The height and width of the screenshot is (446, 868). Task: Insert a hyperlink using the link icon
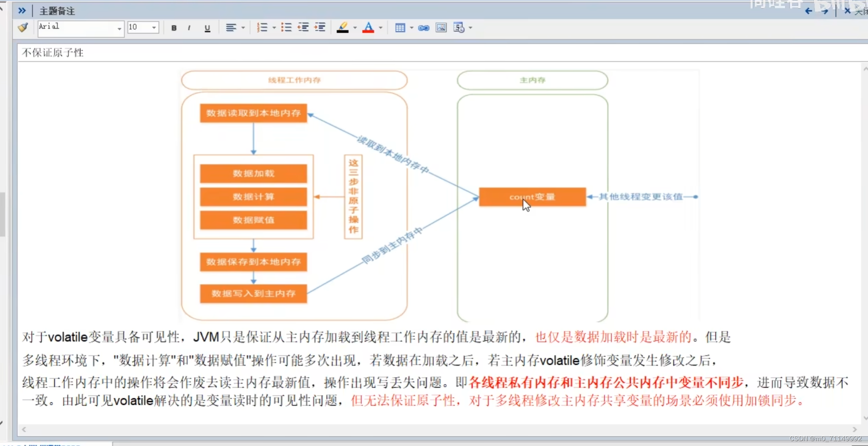point(423,28)
